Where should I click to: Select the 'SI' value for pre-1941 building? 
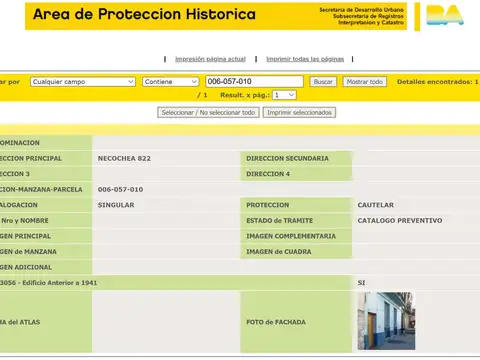coord(361,283)
